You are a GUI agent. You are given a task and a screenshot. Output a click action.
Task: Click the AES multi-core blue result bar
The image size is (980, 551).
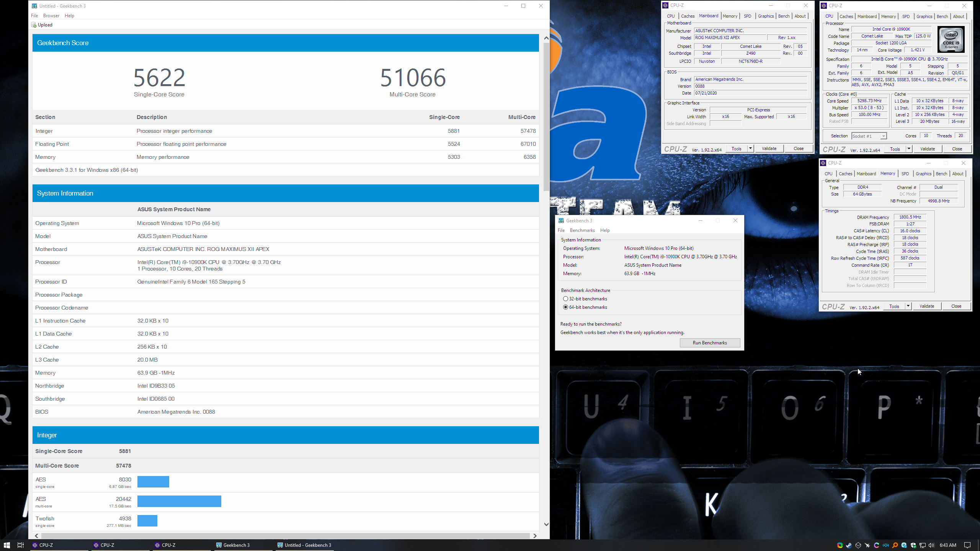pyautogui.click(x=179, y=501)
